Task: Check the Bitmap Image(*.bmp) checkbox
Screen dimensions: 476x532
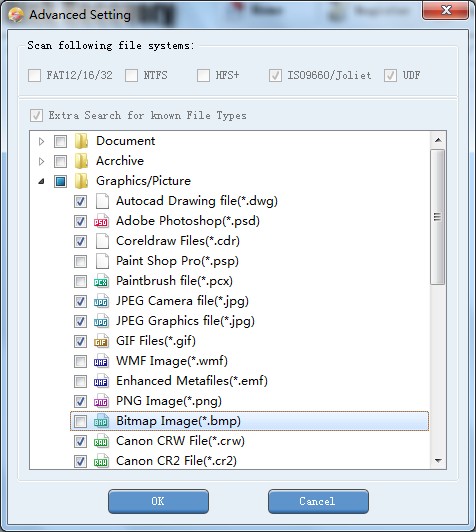Action: click(x=80, y=422)
